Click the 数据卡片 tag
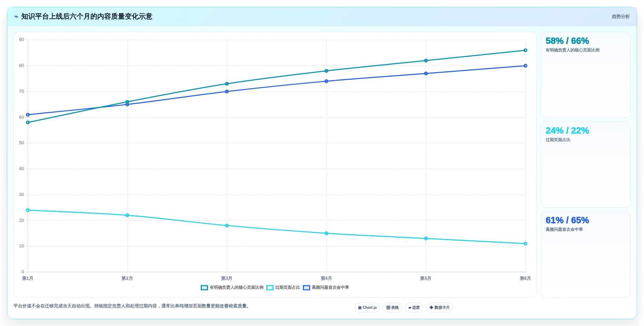 (439, 308)
